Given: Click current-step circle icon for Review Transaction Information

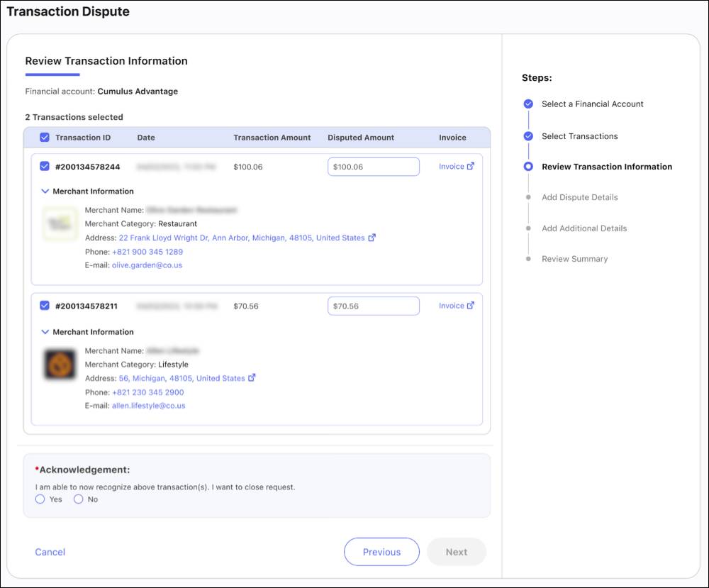Looking at the screenshot, I should tap(528, 167).
